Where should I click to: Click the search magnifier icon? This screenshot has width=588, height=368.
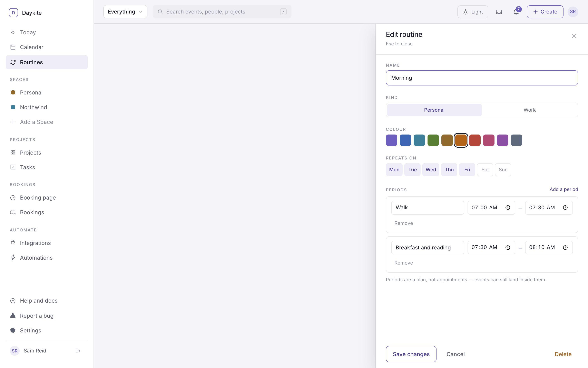(x=160, y=12)
